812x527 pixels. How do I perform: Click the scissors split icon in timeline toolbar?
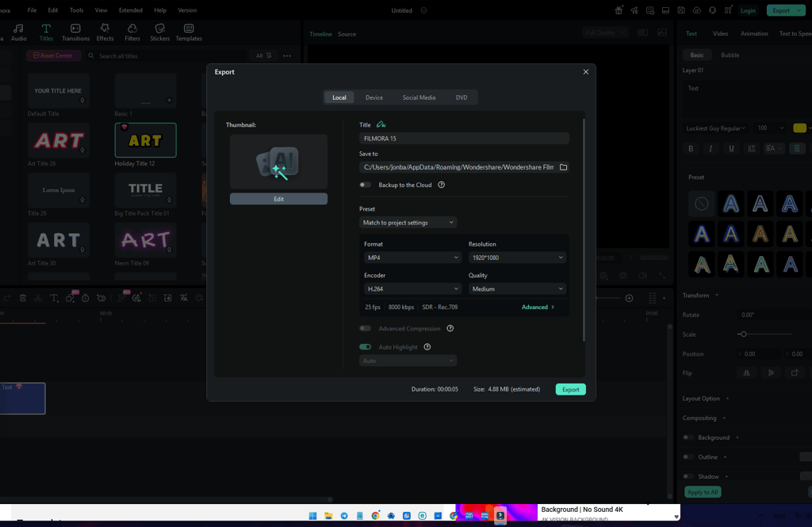[38, 298]
